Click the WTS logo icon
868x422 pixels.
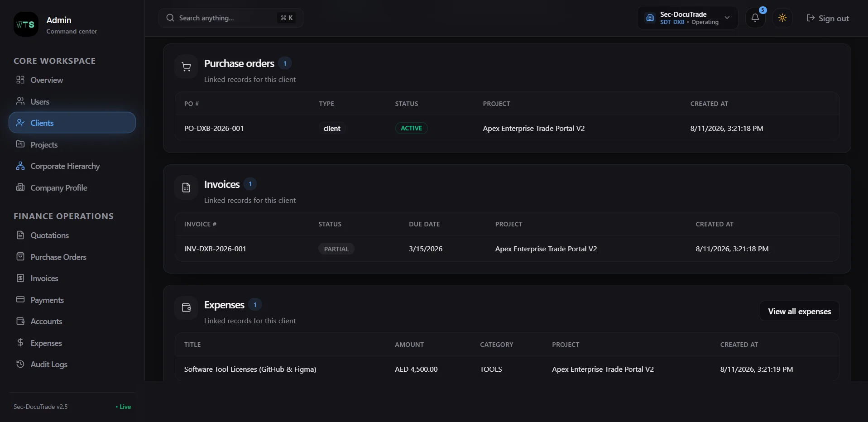[26, 24]
